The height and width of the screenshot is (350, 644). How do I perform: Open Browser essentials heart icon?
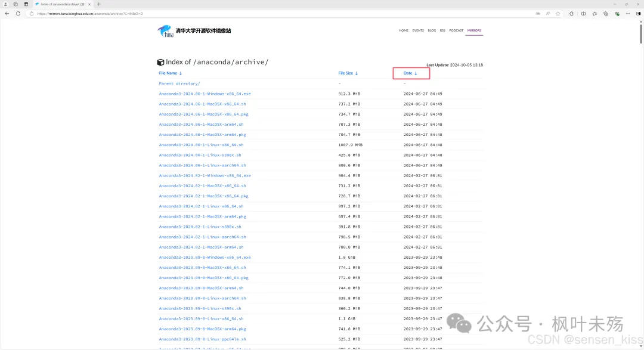[x=617, y=14]
